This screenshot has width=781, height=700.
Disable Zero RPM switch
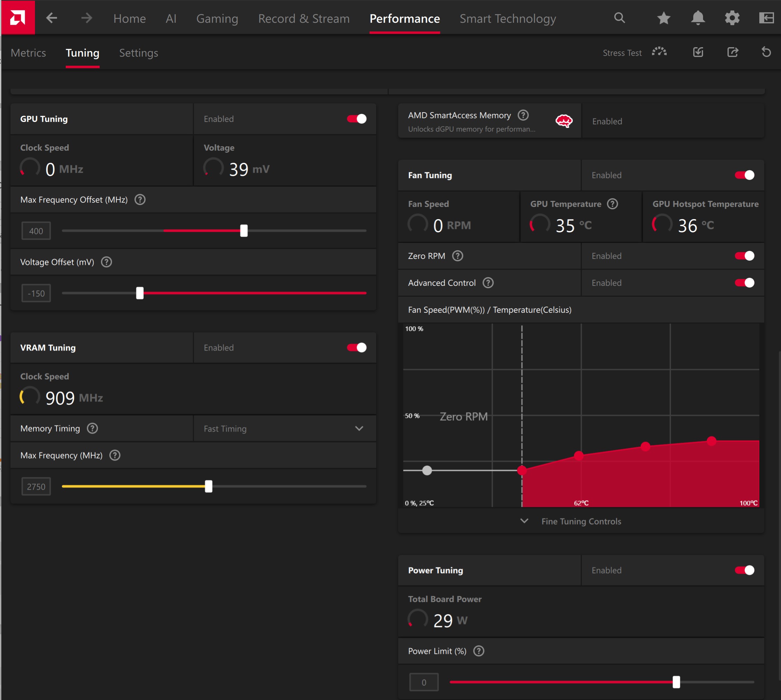tap(744, 256)
